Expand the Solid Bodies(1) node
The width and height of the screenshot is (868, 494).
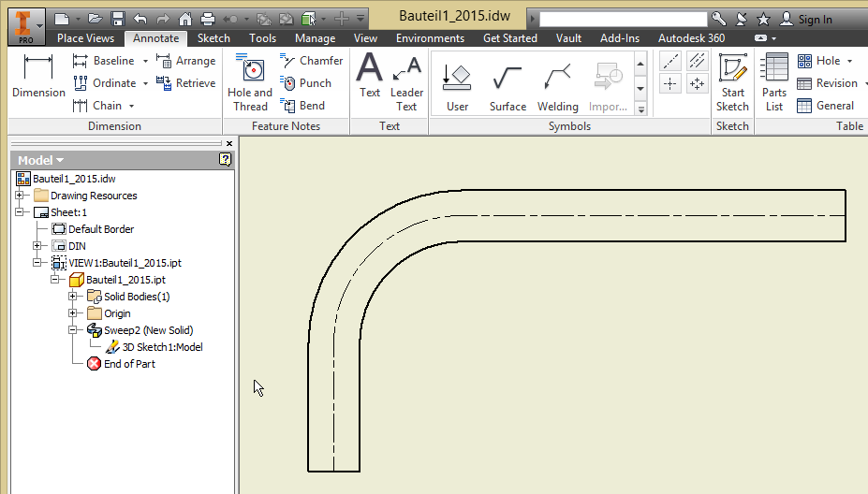(73, 297)
